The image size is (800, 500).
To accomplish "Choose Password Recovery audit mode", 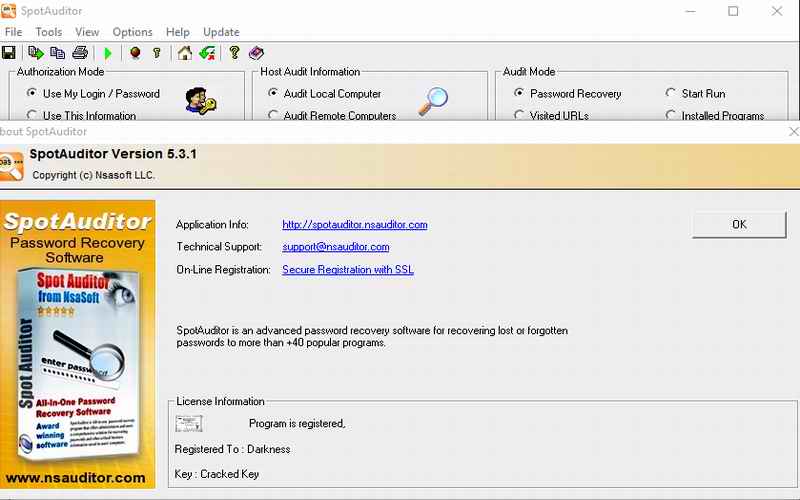I will point(519,94).
